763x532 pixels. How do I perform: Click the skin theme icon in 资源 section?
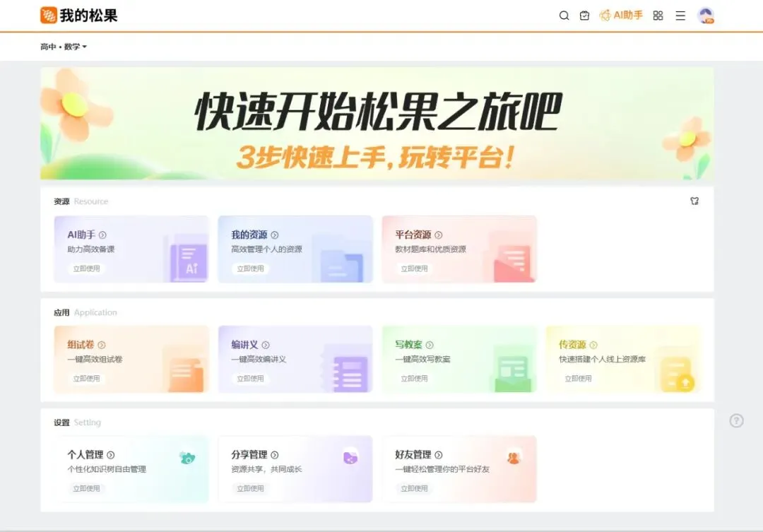(x=694, y=201)
